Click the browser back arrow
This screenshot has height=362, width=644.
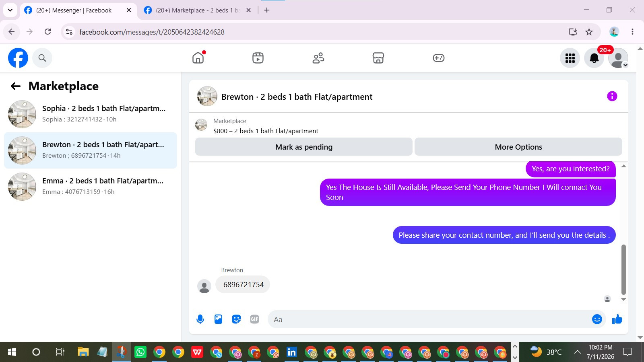point(12,32)
